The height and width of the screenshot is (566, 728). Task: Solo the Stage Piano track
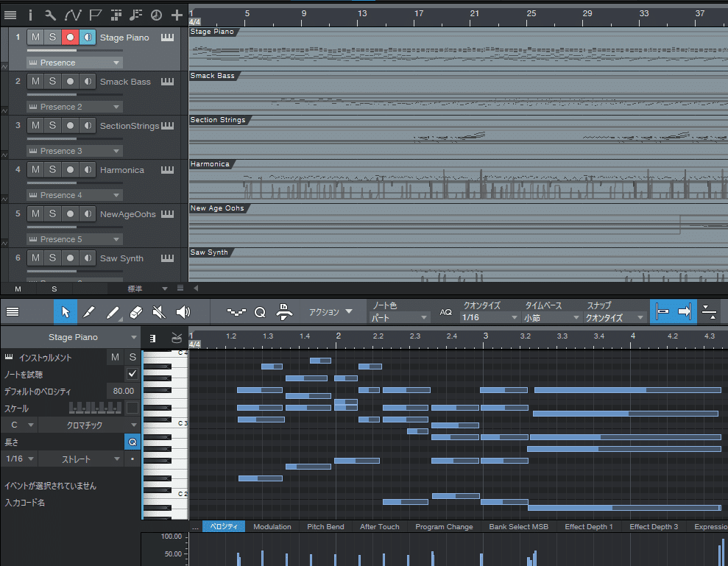(x=52, y=37)
